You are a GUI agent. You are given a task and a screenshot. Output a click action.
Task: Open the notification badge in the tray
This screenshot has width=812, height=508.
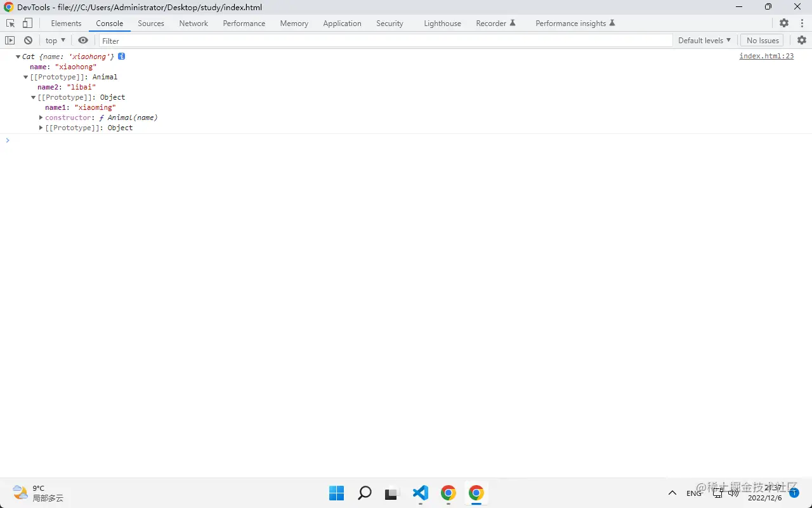click(x=794, y=492)
